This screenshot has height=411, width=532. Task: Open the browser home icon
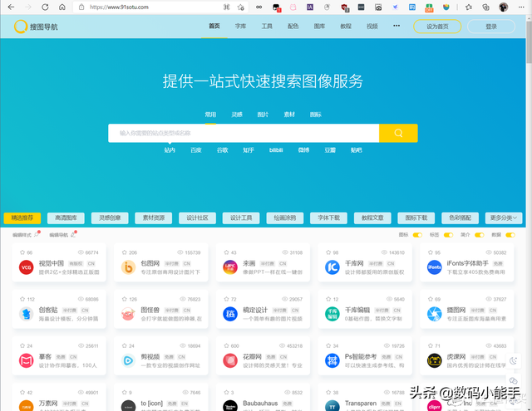pyautogui.click(x=62, y=7)
